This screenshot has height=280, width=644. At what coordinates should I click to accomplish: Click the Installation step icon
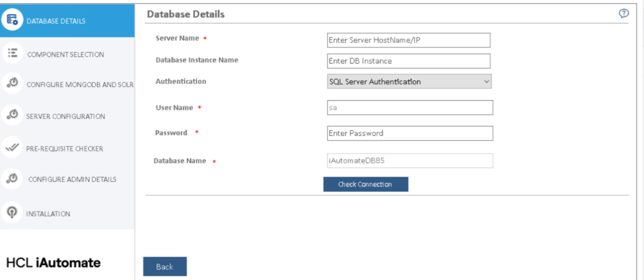coord(11,212)
